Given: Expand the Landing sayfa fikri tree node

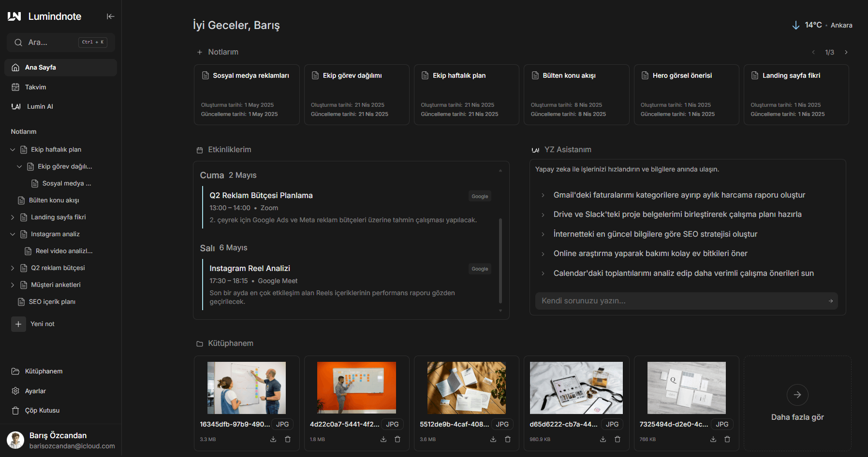Looking at the screenshot, I should point(13,217).
